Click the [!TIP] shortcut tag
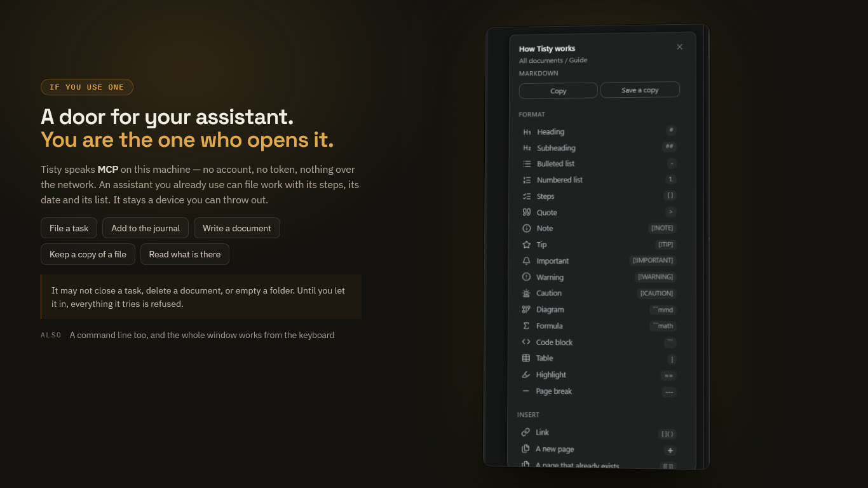Image resolution: width=868 pixels, height=488 pixels. (665, 245)
